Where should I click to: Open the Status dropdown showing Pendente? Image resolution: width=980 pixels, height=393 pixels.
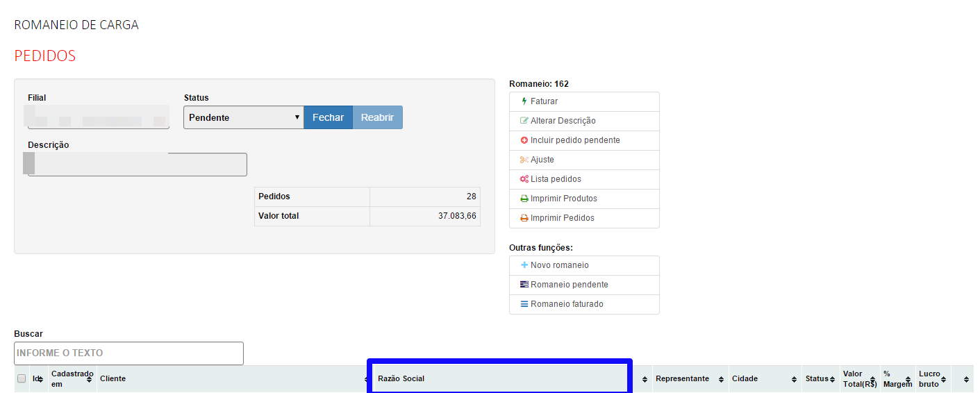(243, 117)
